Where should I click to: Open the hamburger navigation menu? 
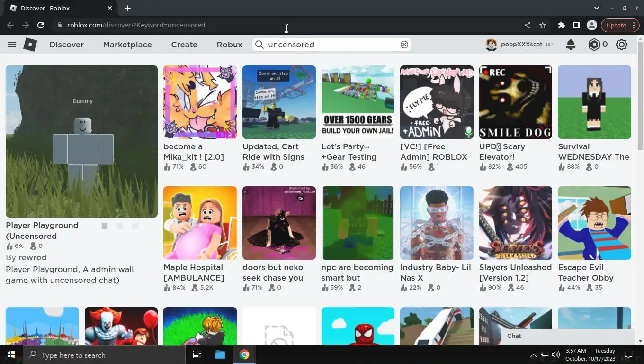(x=12, y=45)
